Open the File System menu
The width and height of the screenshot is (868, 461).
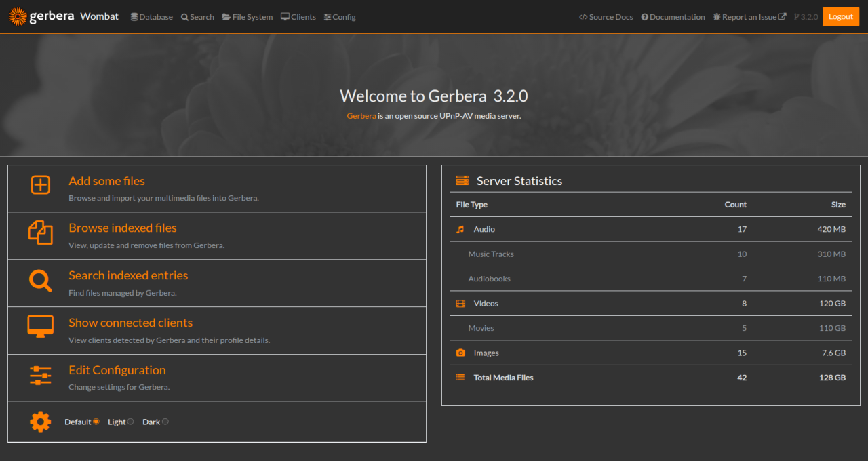pos(248,17)
